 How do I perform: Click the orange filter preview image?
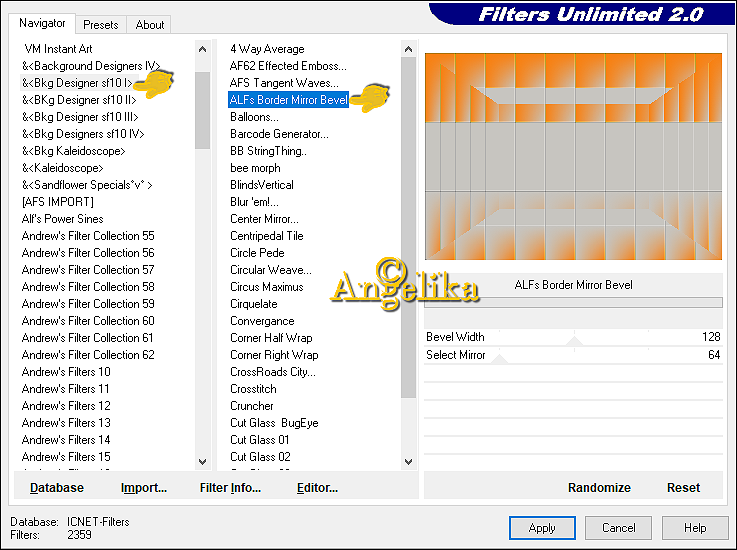point(573,157)
